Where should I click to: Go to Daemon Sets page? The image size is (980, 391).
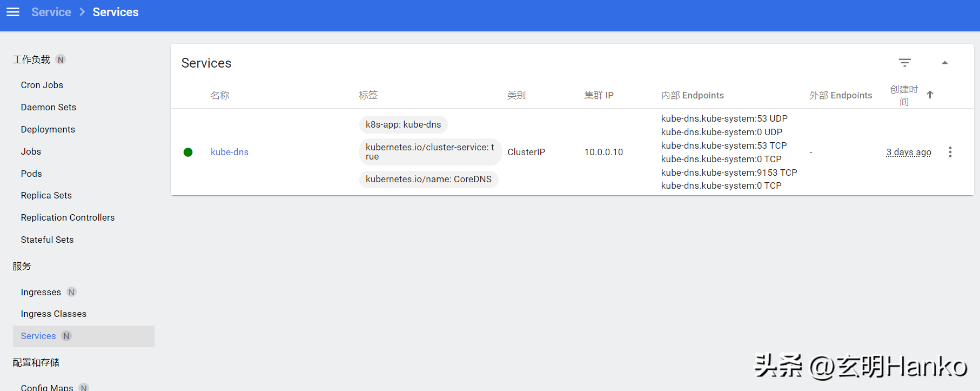pyautogui.click(x=48, y=107)
